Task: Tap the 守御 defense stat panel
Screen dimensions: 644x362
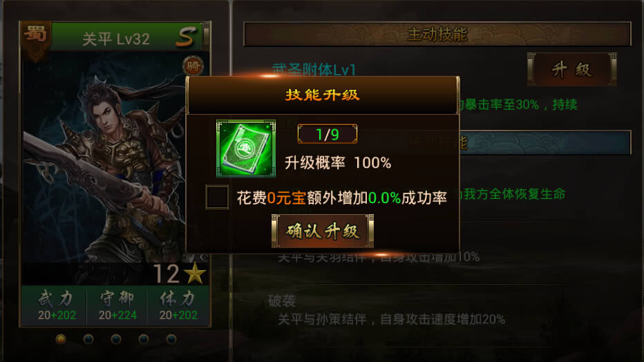Action: tap(117, 306)
